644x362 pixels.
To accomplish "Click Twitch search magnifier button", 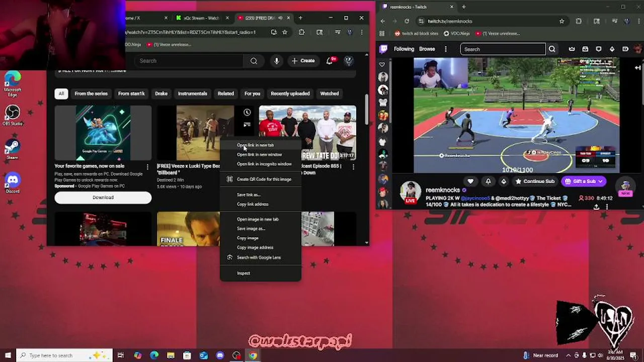I will 552,49.
